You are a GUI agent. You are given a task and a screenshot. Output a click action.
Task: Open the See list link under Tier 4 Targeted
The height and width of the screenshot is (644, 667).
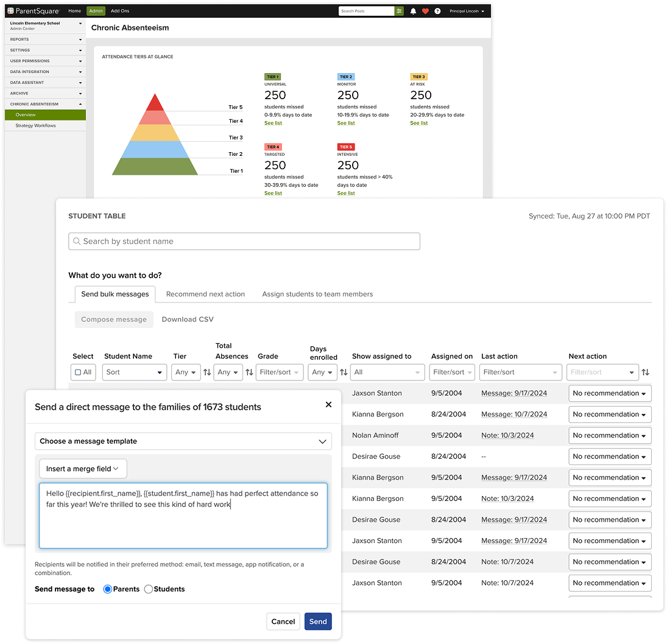pyautogui.click(x=273, y=193)
